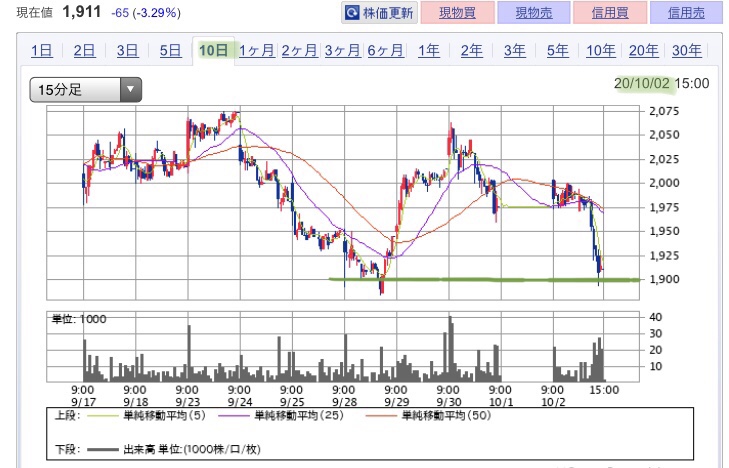Click the change value -65 (-3.29%)
The height and width of the screenshot is (468, 729).
(146, 13)
